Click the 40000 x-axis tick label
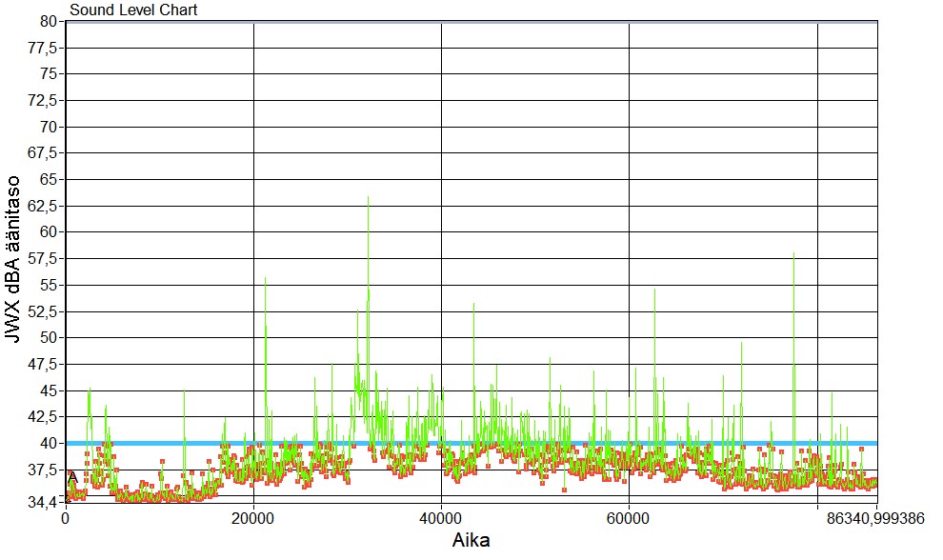Screen dimensions: 943x560 (441, 519)
